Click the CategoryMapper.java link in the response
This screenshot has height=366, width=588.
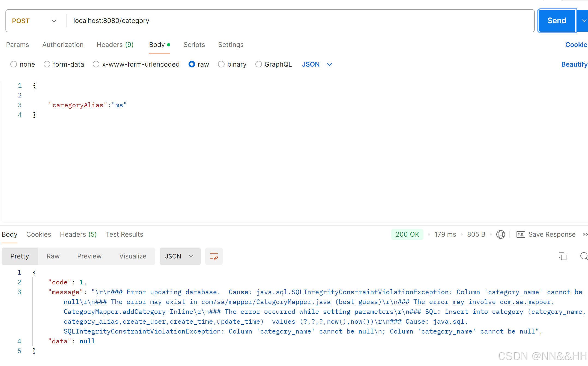[271, 302]
